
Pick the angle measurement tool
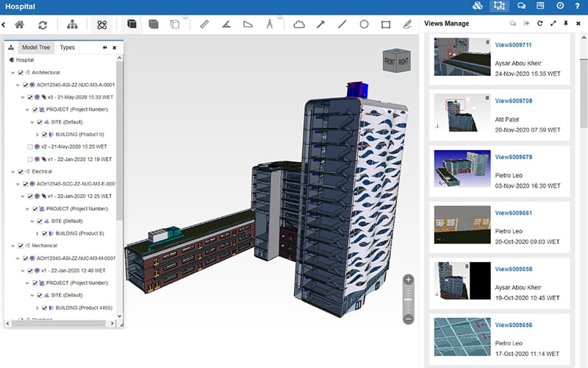[226, 24]
